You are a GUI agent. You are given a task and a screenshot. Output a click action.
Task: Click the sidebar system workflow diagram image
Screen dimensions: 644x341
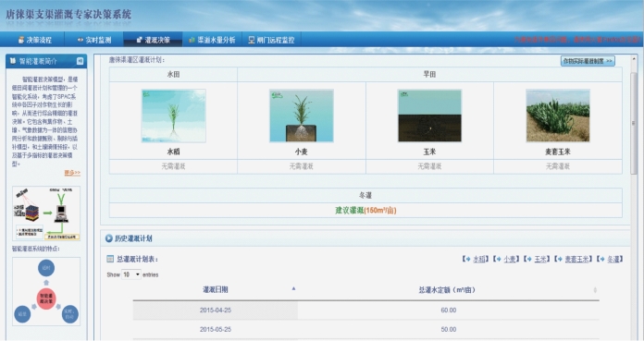click(46, 213)
